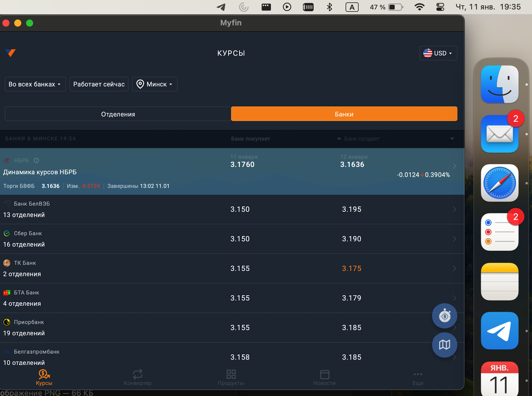The height and width of the screenshot is (396, 532).
Task: Open Notes from the Dock
Action: (500, 282)
